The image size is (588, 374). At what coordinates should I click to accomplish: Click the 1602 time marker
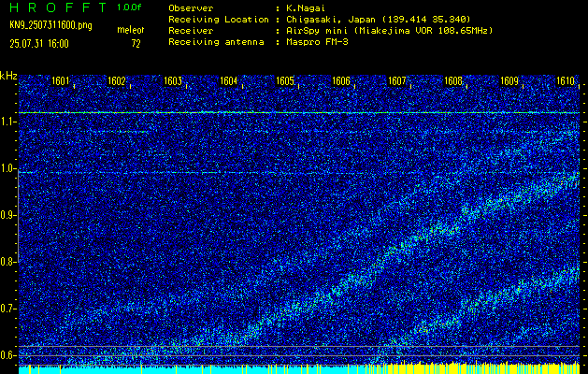tap(116, 80)
